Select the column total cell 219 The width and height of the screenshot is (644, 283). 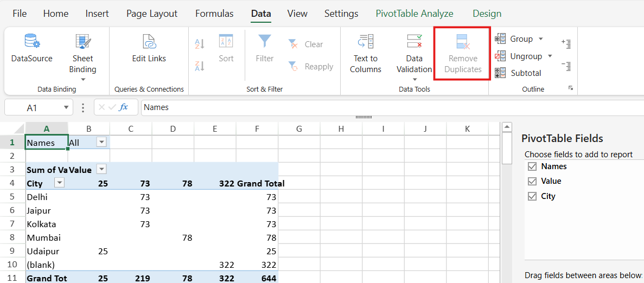tap(131, 278)
